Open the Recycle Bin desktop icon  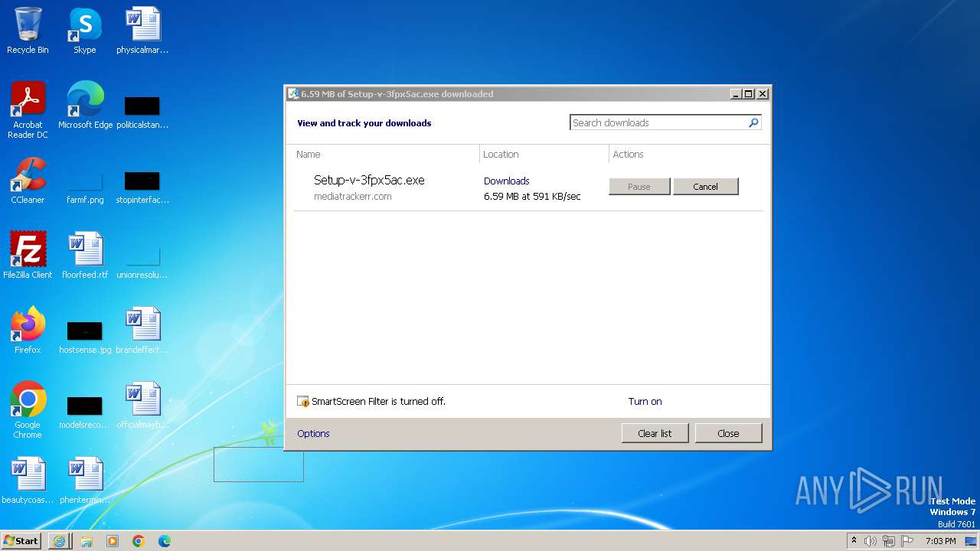pyautogui.click(x=28, y=31)
